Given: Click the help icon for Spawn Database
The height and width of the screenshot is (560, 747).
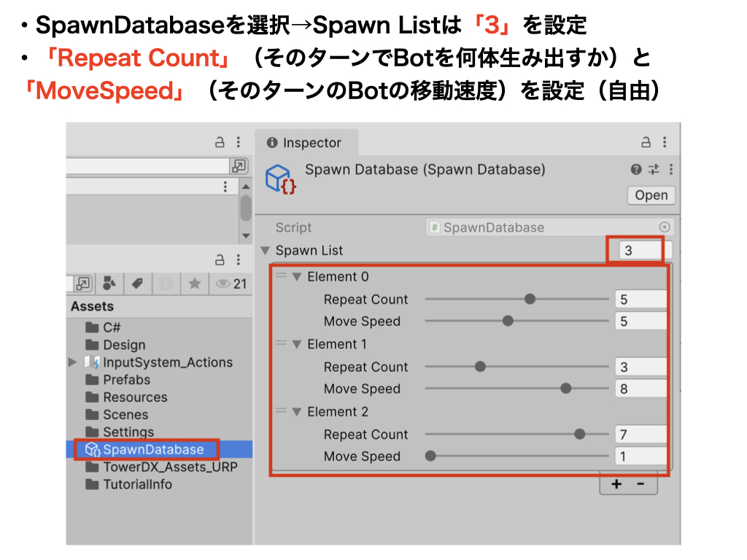Looking at the screenshot, I should (x=636, y=169).
